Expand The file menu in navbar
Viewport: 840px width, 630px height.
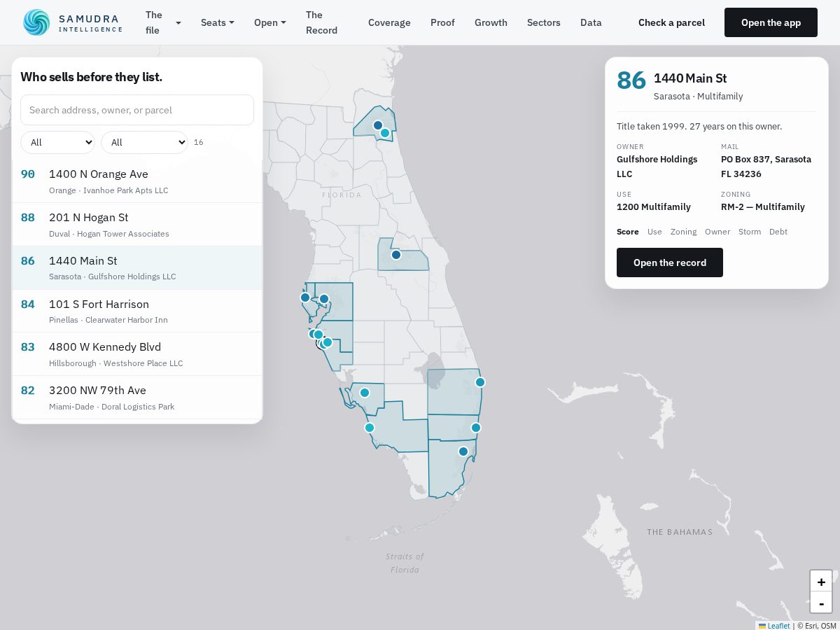(x=163, y=22)
